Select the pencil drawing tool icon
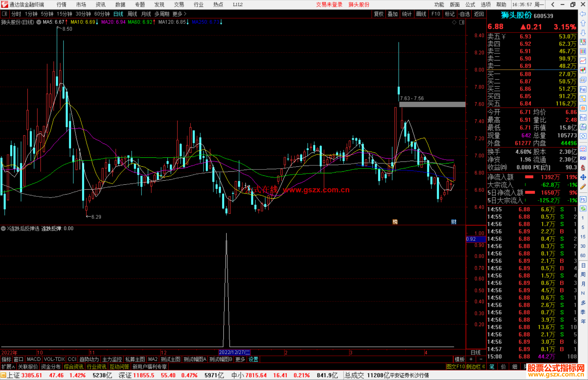Screen dimensions: 588x380 [583, 187]
